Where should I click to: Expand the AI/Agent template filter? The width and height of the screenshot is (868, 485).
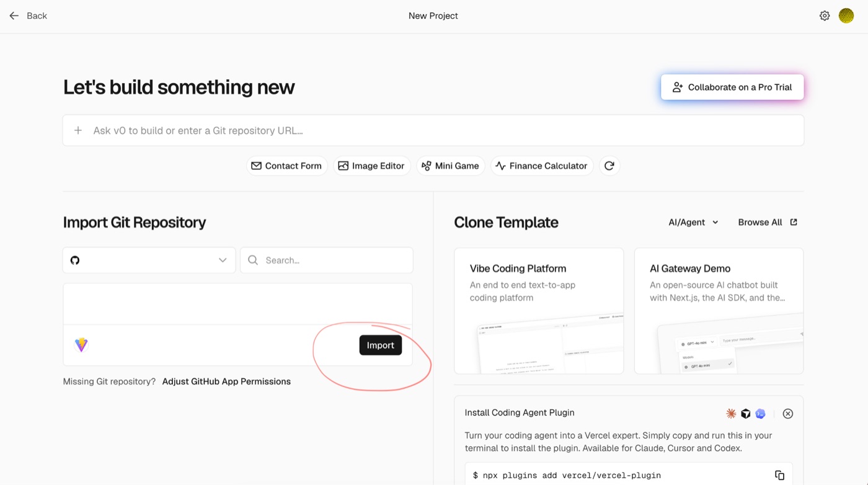tap(693, 222)
